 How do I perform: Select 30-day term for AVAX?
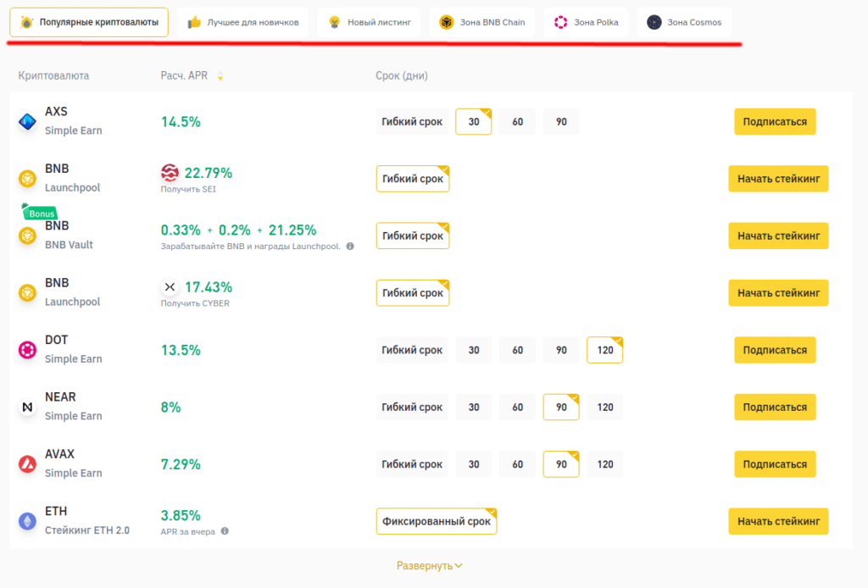pos(473,464)
